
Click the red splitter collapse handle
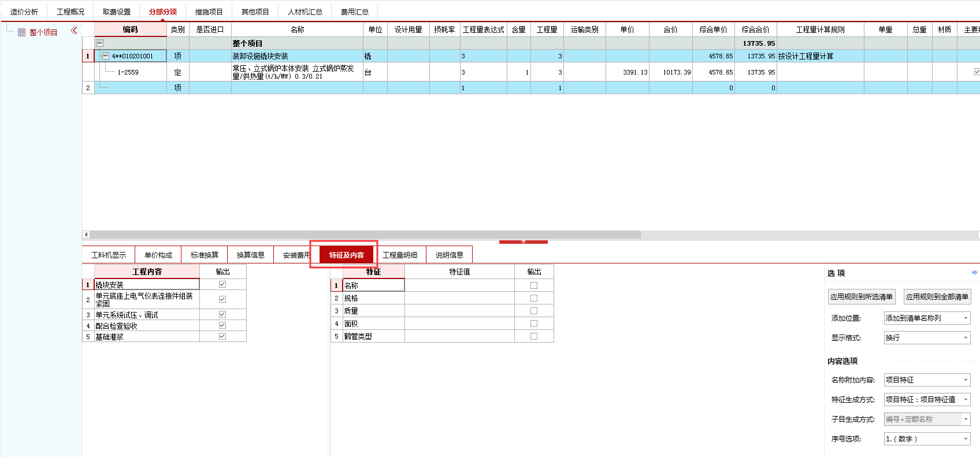click(x=524, y=241)
